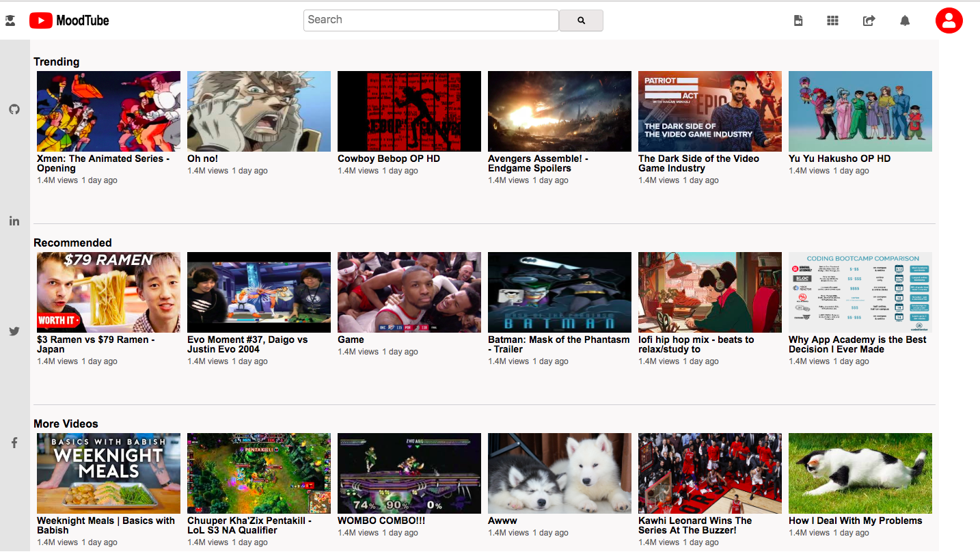Viewport: 980px width, 554px height.
Task: Click title 'Evo Moment #37, Daigo vs Justin'
Action: (248, 344)
